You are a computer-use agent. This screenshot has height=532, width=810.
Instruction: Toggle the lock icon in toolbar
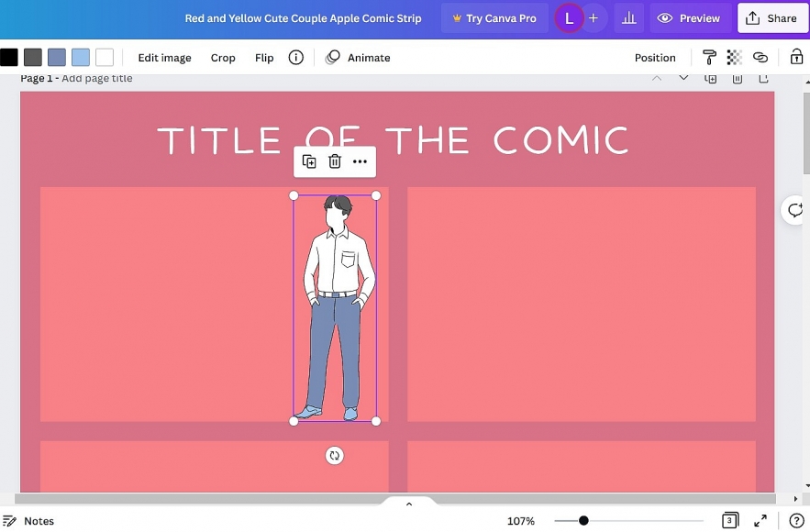tap(796, 58)
